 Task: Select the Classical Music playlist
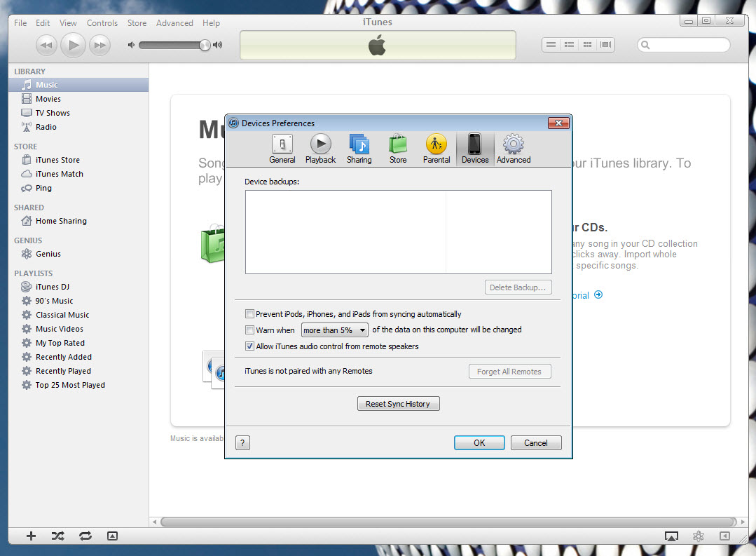[x=78, y=315]
